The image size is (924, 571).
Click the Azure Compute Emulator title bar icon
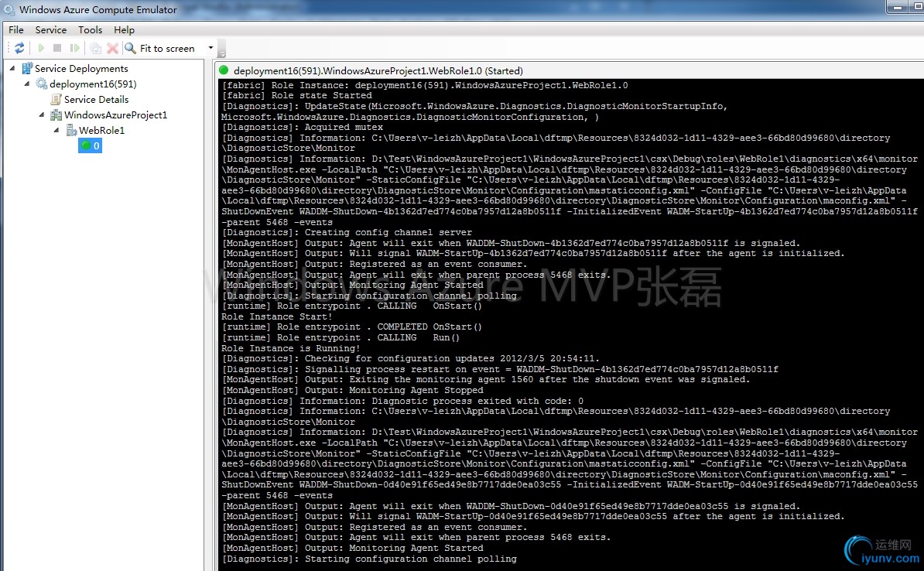[9, 10]
